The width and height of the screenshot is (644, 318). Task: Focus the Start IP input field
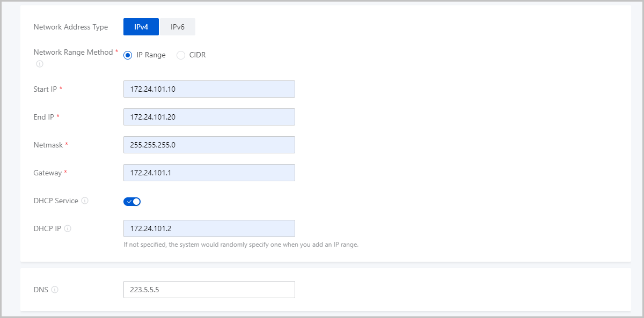coord(209,89)
